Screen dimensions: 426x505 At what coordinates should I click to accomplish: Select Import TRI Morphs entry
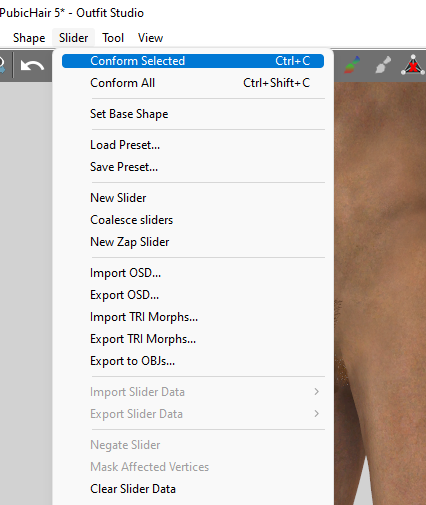click(x=193, y=317)
